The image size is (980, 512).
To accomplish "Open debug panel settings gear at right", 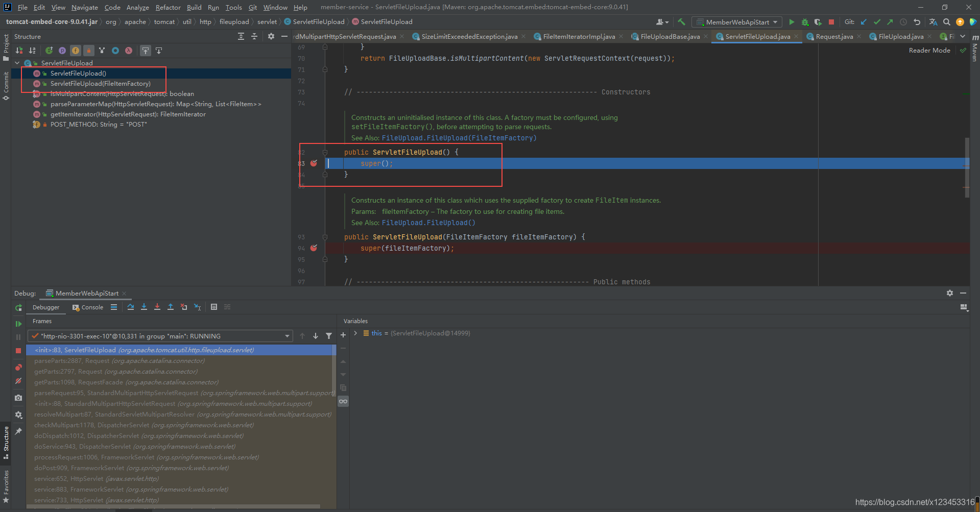I will click(x=950, y=293).
